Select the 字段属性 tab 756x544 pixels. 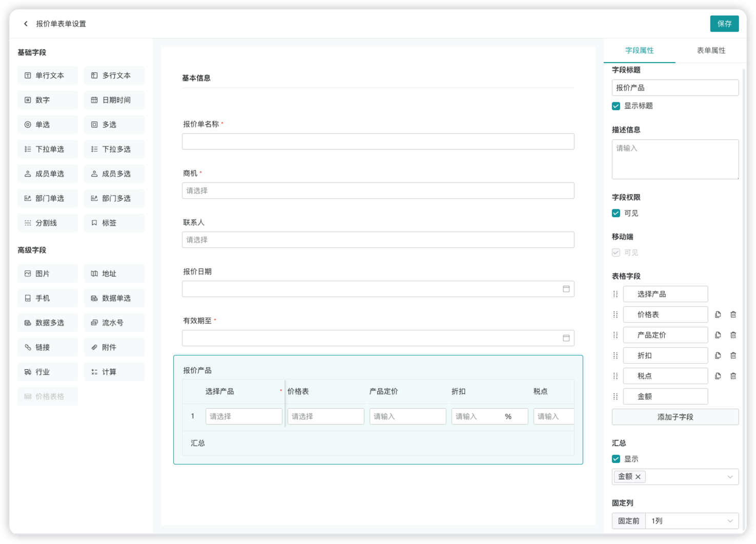[x=639, y=50]
